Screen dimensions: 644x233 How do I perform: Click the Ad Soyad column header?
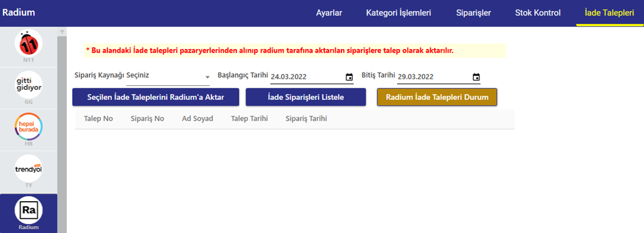(197, 119)
